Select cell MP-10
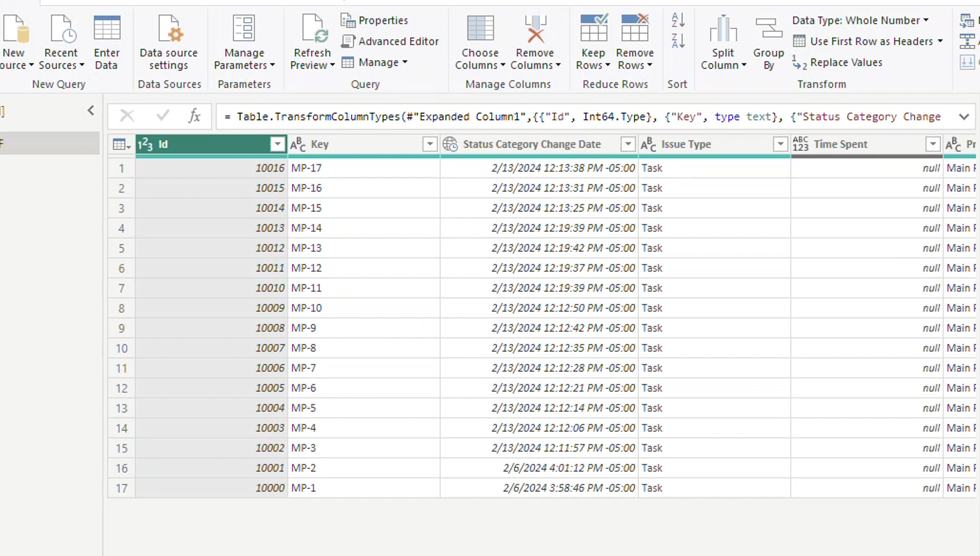 tap(364, 308)
